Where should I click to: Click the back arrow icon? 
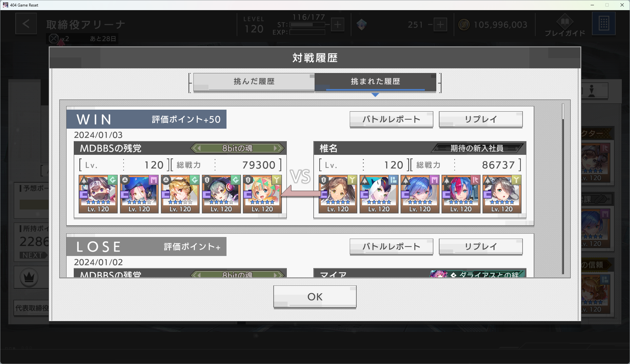tap(26, 24)
